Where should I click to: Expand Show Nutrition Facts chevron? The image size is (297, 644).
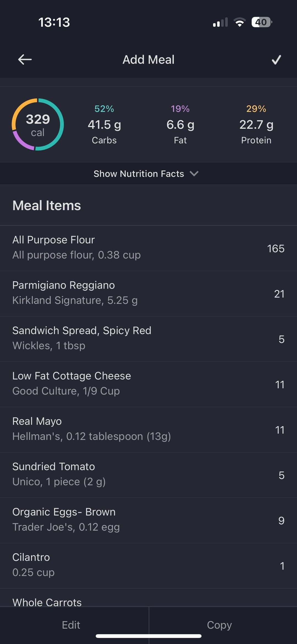pos(194,174)
